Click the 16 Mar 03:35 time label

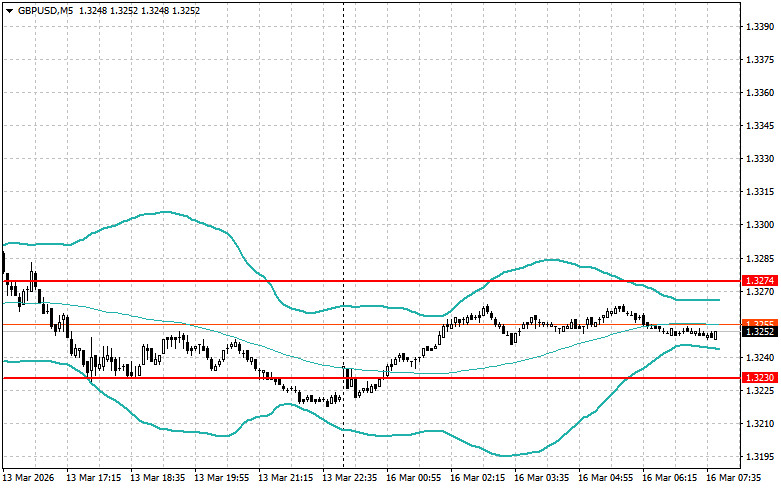541,478
